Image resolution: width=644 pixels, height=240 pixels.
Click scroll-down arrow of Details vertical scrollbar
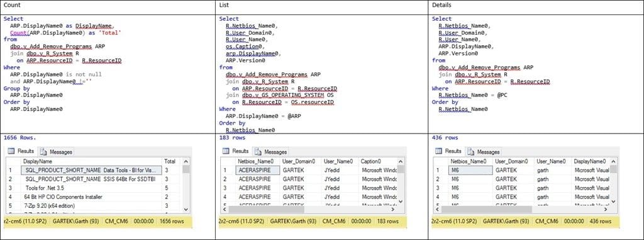[614, 202]
